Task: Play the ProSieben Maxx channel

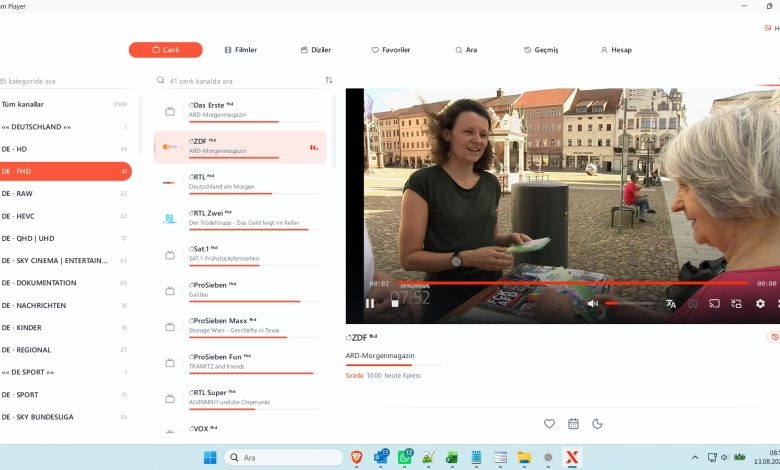Action: pyautogui.click(x=240, y=326)
